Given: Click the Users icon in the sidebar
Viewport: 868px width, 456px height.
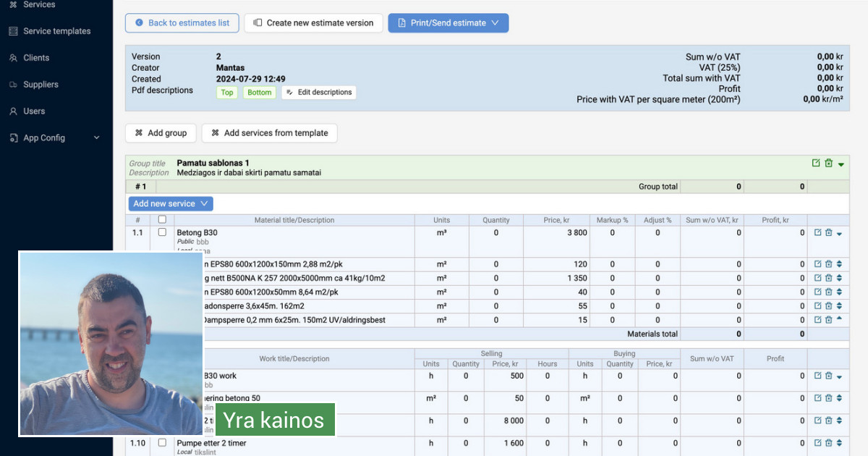Looking at the screenshot, I should (x=13, y=111).
